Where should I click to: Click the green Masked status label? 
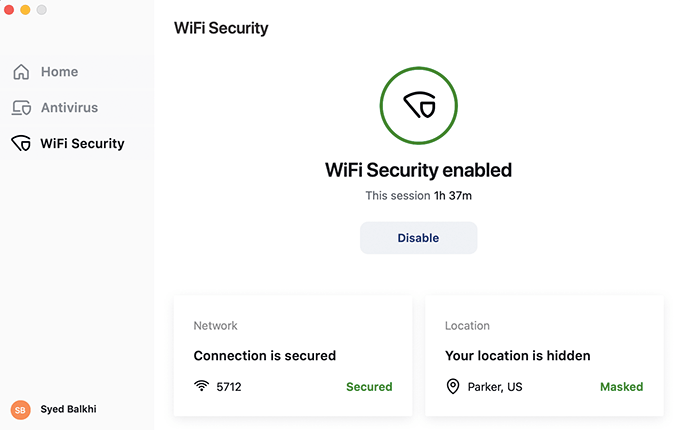[x=621, y=386]
